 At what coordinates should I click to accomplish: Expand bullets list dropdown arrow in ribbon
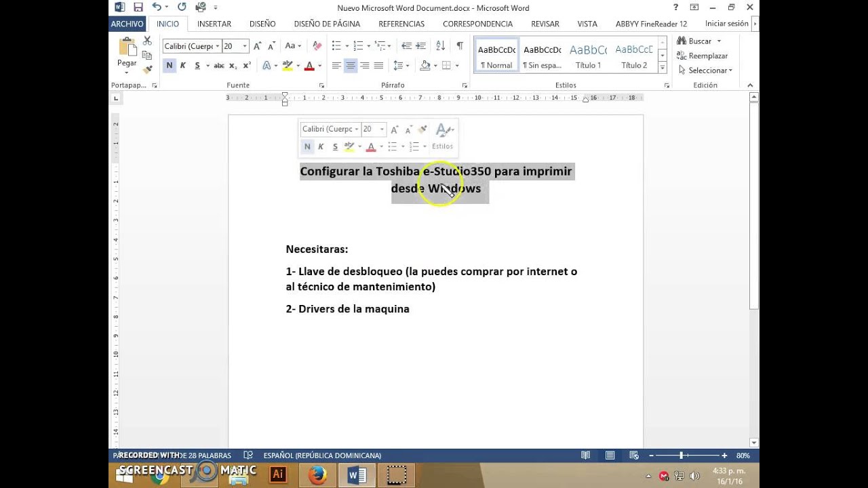click(347, 46)
